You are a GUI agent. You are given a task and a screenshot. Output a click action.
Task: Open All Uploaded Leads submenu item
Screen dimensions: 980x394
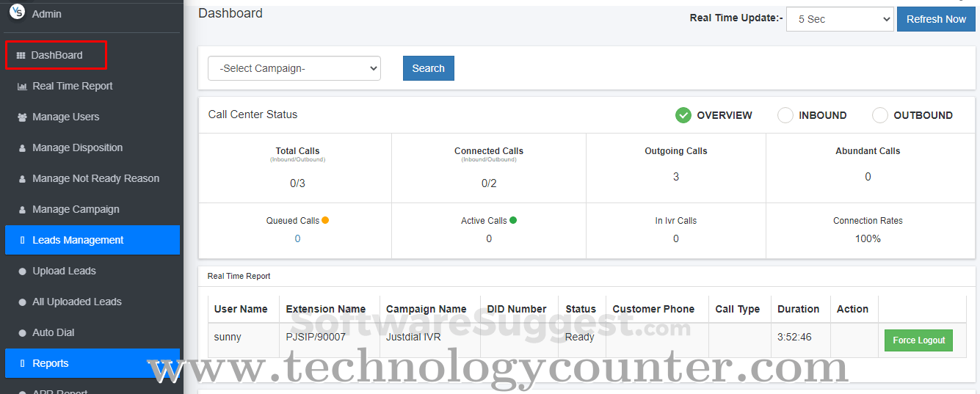coord(77,302)
